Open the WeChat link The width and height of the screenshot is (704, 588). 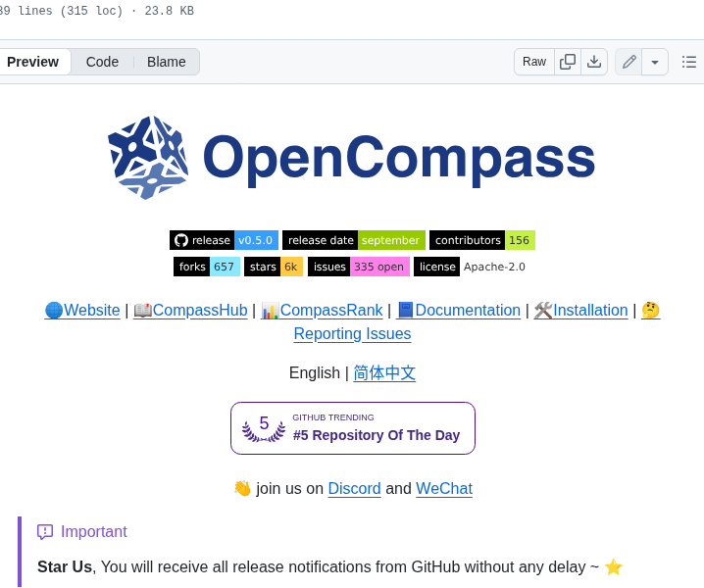pyautogui.click(x=444, y=488)
